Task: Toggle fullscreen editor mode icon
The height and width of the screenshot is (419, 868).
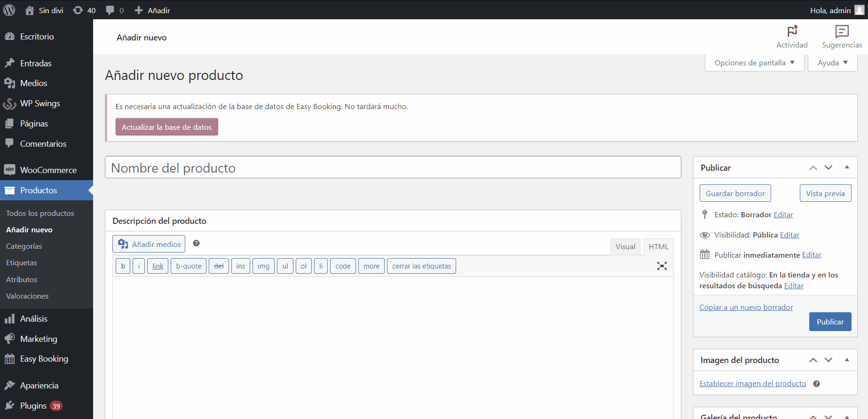Action: [662, 266]
